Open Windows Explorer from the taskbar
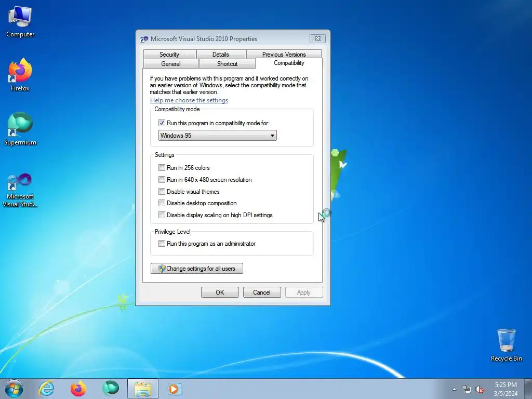This screenshot has height=399, width=532. [143, 389]
